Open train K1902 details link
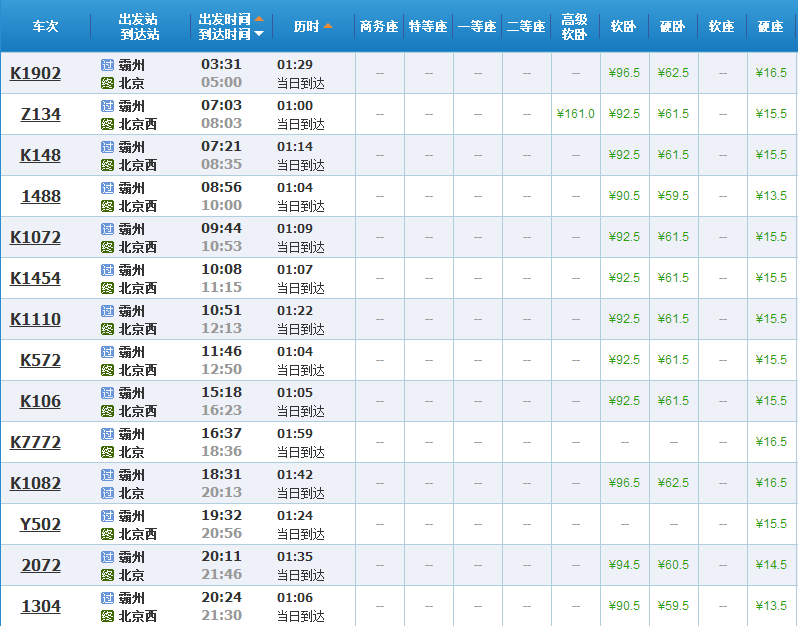Viewport: 798px width, 626px height. pos(35,73)
